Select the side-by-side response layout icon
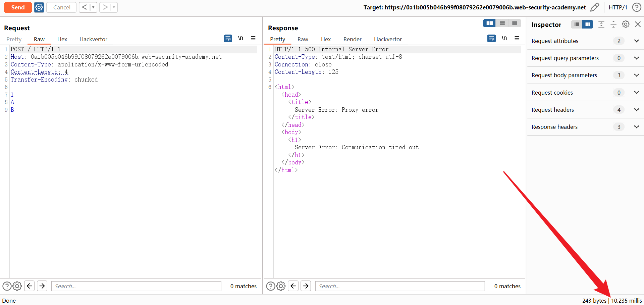Viewport: 644px width, 305px height. pyautogui.click(x=489, y=23)
